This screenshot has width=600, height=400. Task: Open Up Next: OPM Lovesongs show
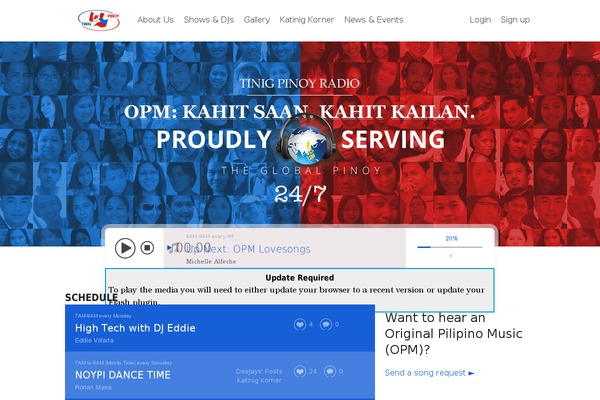[x=248, y=249]
